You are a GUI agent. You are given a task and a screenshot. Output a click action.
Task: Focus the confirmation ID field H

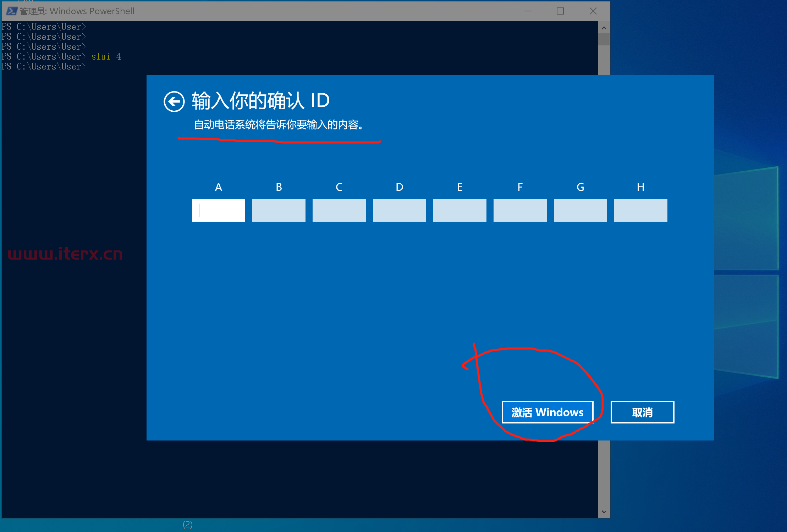[x=641, y=210]
